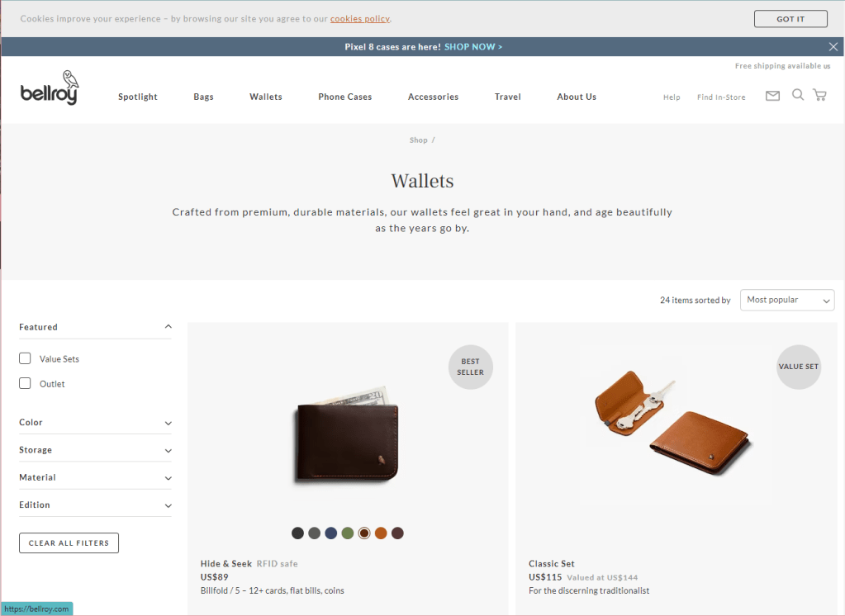Viewport: 845px width, 616px height.
Task: Tick the Outlet checkbox
Action: click(25, 383)
